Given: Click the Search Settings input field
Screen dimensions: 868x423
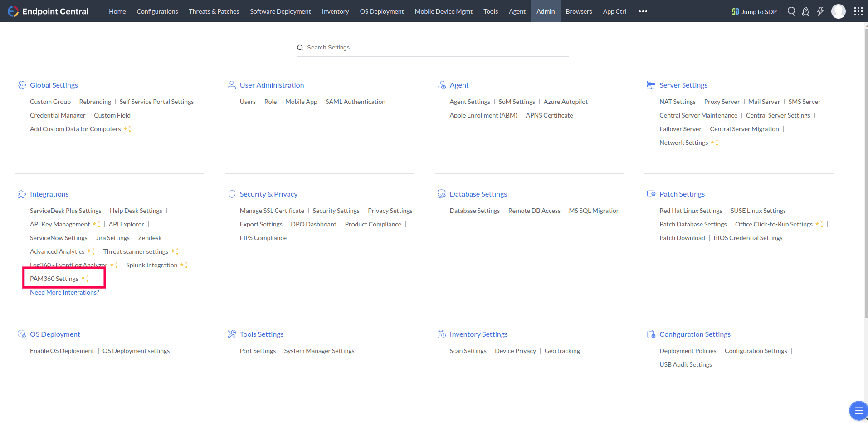Looking at the screenshot, I should click(x=433, y=48).
